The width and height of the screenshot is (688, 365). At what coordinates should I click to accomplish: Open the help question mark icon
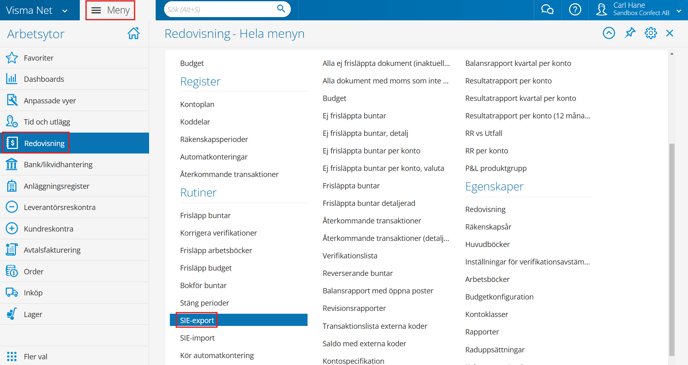[x=575, y=10]
